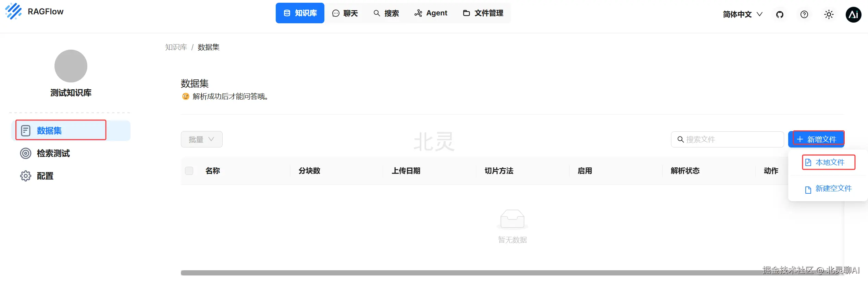Click the 检索测试 target icon
The width and height of the screenshot is (868, 283).
(26, 153)
